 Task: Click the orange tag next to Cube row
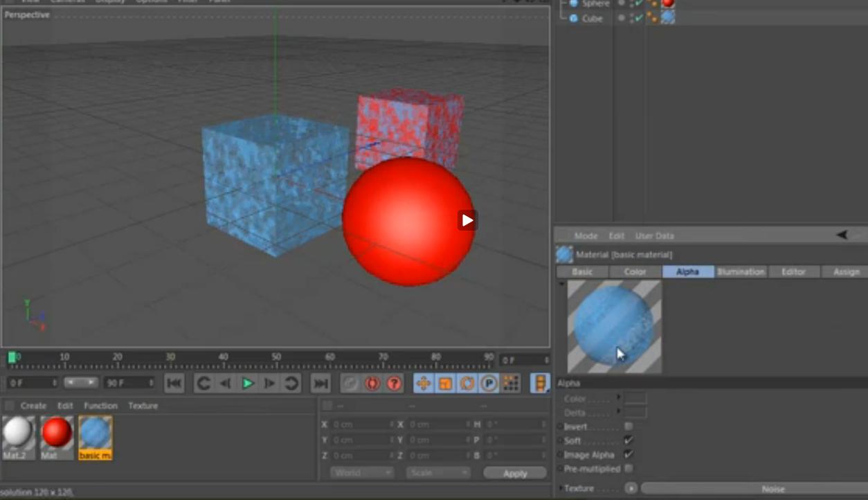(653, 18)
